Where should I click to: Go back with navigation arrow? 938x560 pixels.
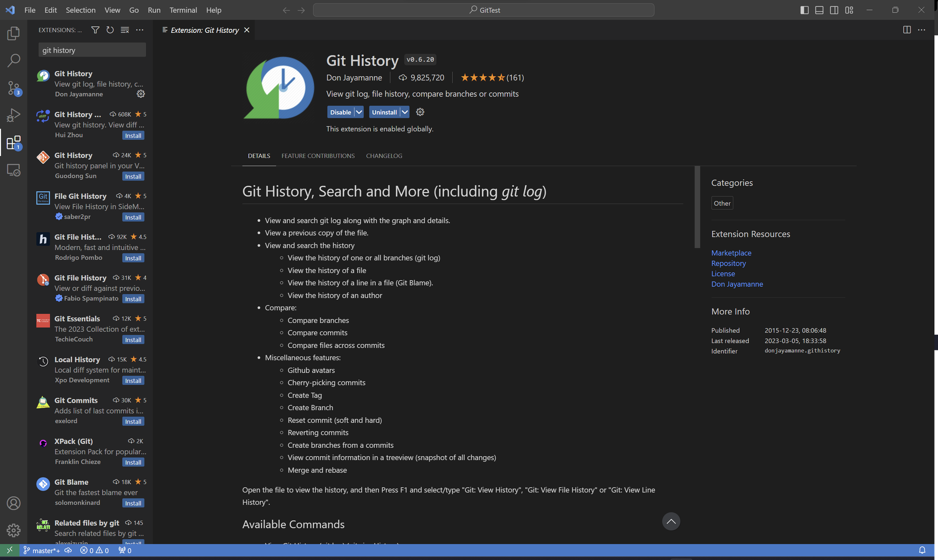pyautogui.click(x=286, y=10)
